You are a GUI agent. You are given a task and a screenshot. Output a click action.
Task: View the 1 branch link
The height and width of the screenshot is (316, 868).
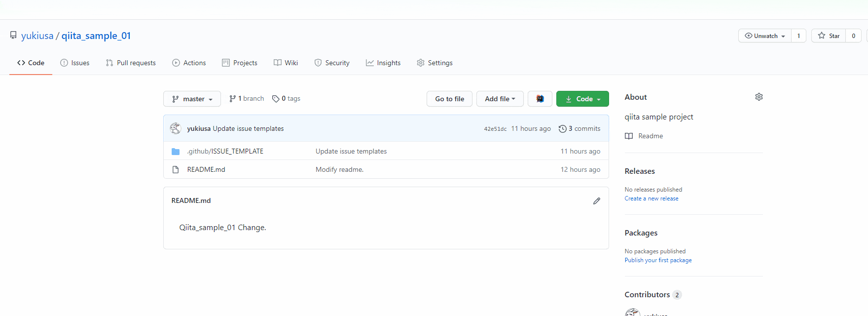tap(247, 99)
